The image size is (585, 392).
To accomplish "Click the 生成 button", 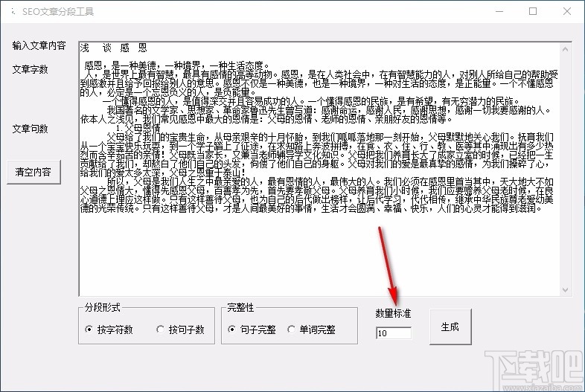I will (x=450, y=327).
